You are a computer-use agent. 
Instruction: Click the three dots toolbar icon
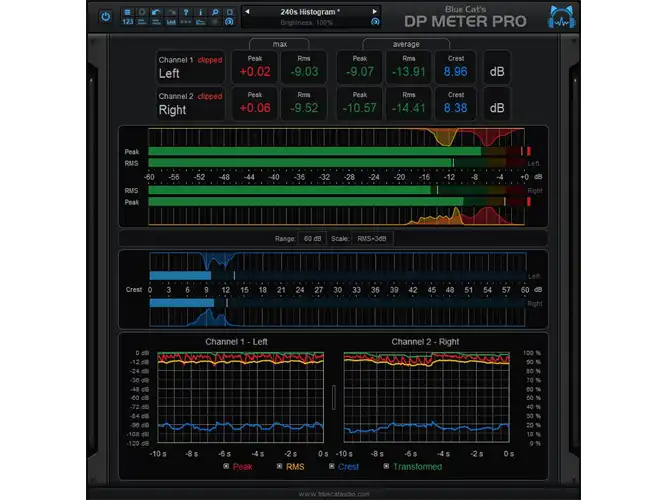point(186,22)
